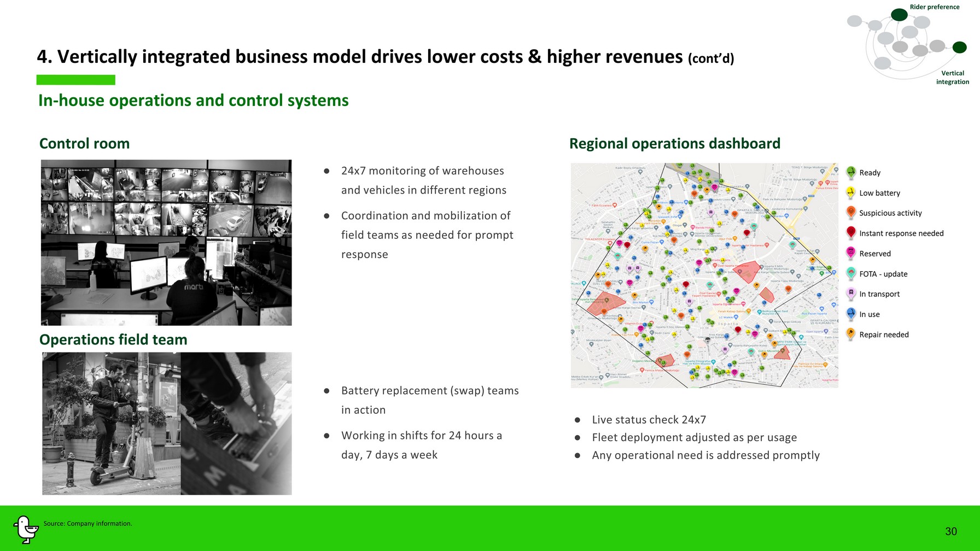
Task: Click the teal FOTA - update pin icon
Action: (851, 273)
